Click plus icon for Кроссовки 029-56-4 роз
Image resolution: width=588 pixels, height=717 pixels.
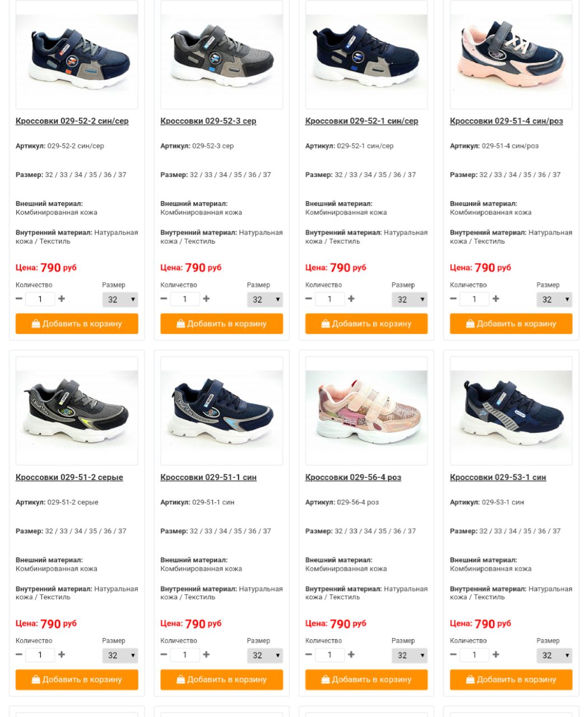351,654
